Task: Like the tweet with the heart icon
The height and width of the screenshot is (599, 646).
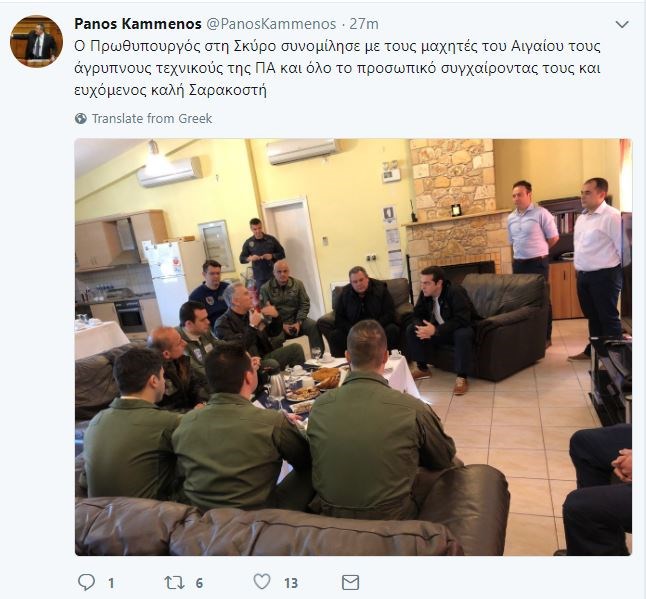Action: (262, 582)
